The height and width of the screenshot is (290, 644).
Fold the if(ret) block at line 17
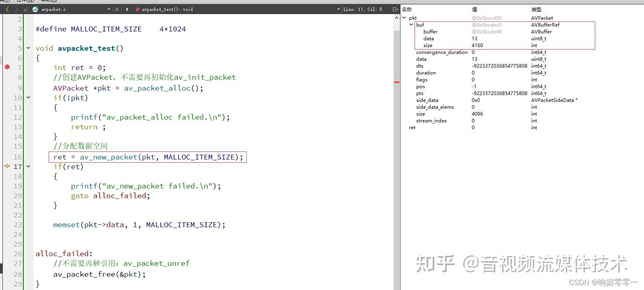[x=29, y=166]
